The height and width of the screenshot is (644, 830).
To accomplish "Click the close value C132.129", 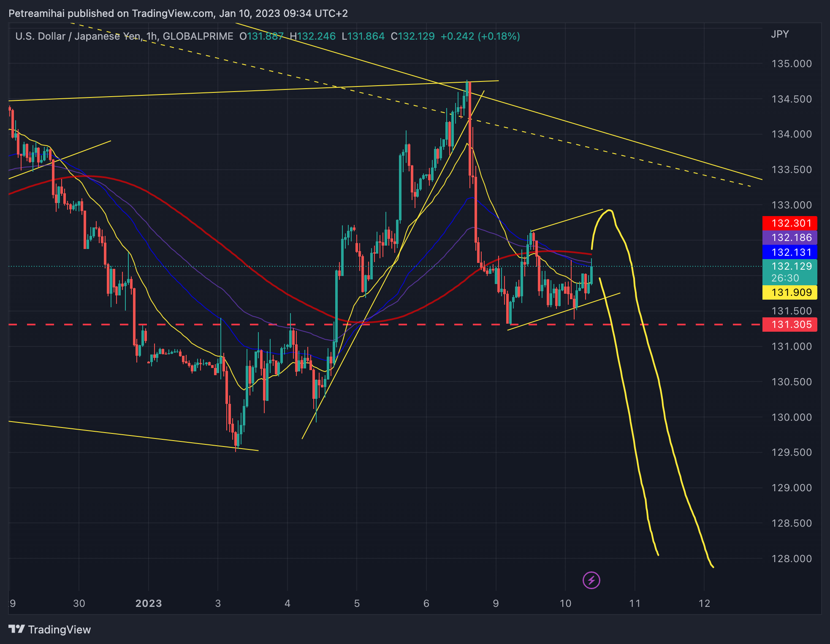I will click(413, 36).
